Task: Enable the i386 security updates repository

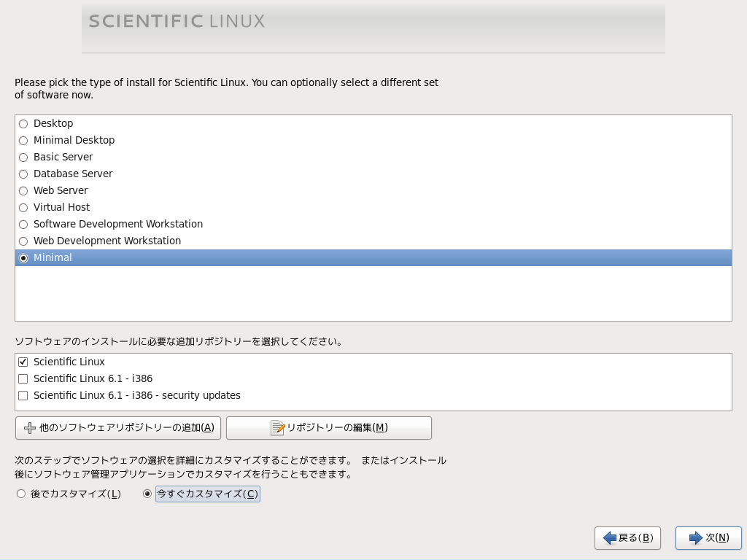Action: pyautogui.click(x=23, y=395)
